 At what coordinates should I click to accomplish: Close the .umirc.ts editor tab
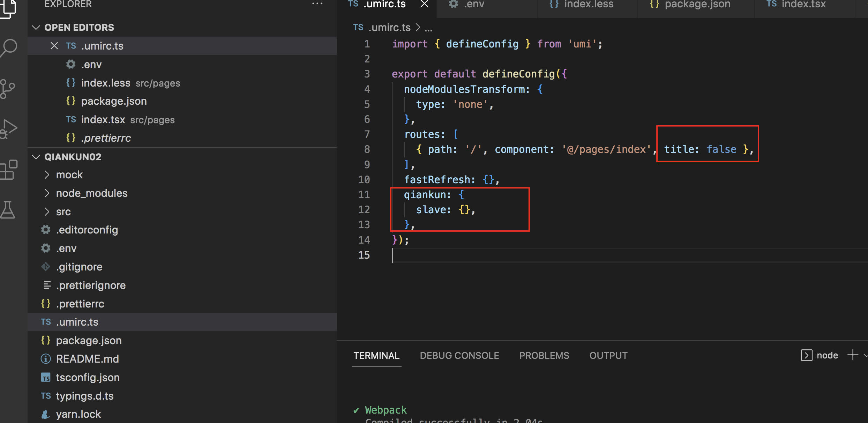424,4
